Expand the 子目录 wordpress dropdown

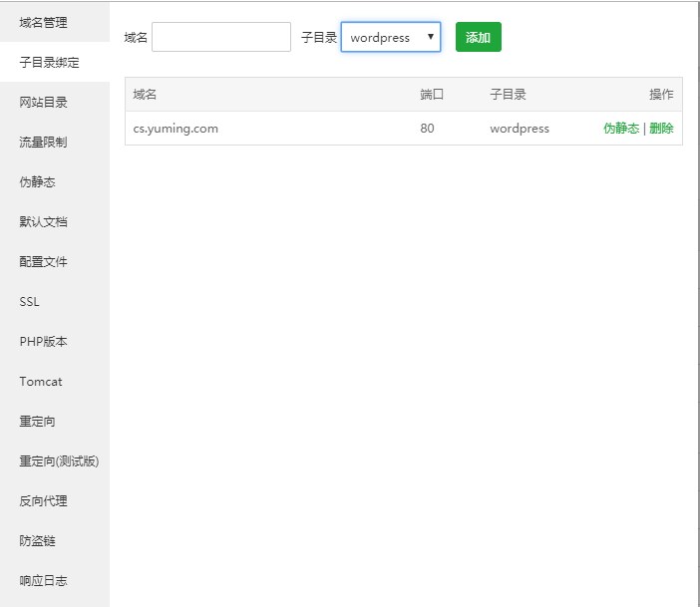tap(391, 37)
